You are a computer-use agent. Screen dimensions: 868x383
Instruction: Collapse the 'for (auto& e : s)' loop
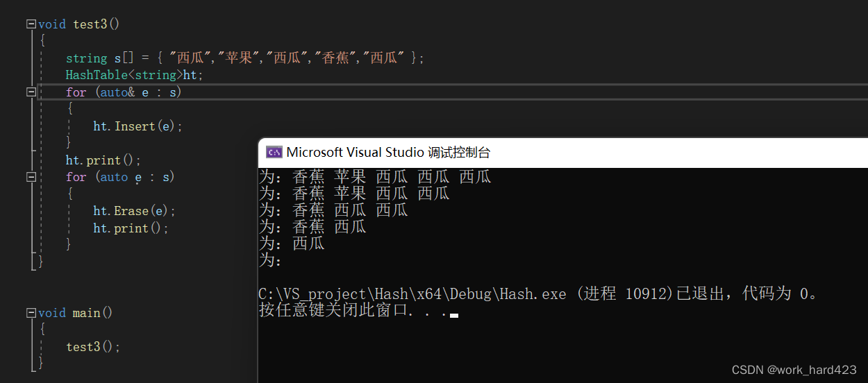[x=31, y=92]
